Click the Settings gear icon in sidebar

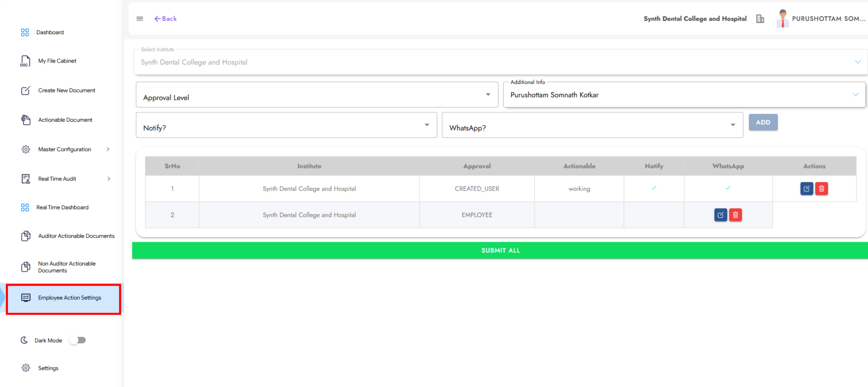[x=26, y=368]
